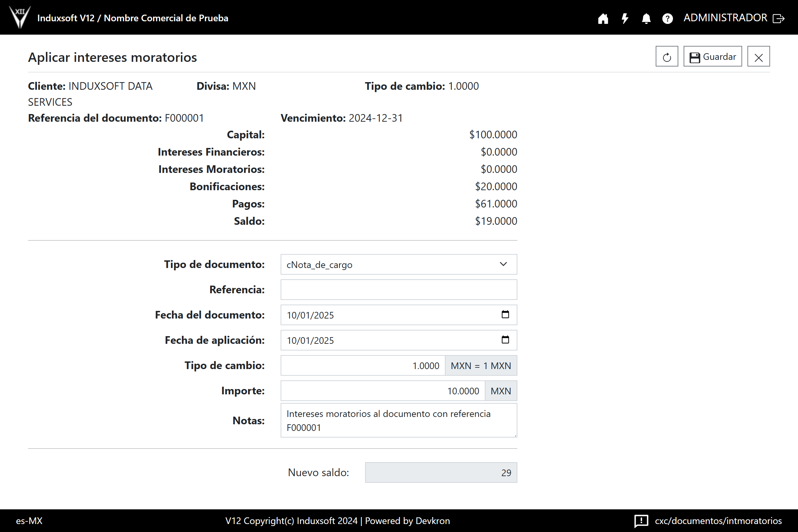The image size is (798, 532).
Task: Open the help question mark icon
Action: 667,18
